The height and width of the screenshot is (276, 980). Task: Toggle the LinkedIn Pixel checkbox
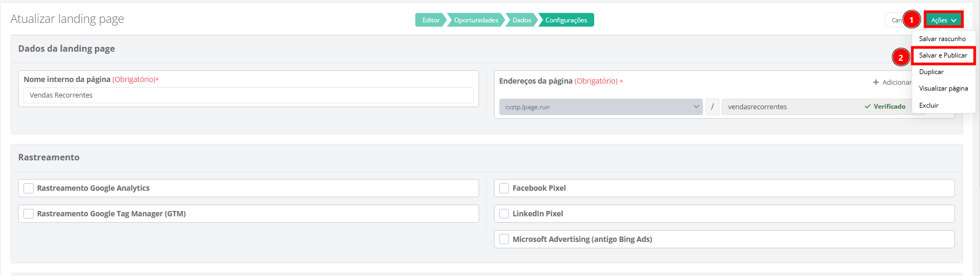[504, 214]
